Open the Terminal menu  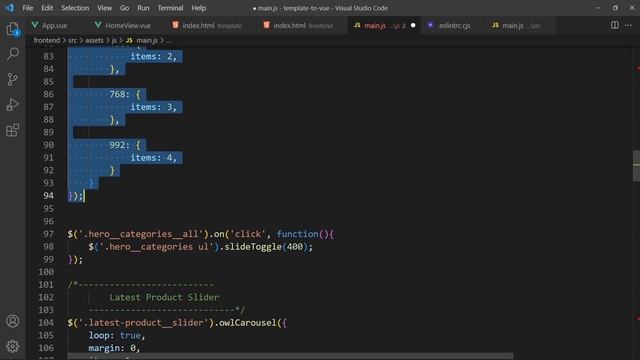(170, 8)
